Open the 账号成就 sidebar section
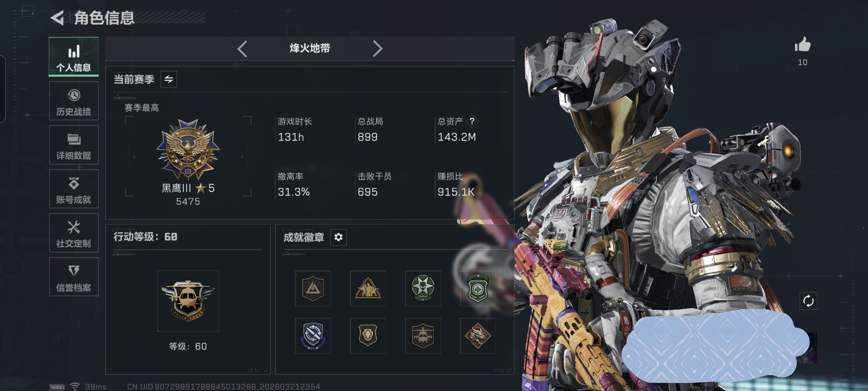The width and height of the screenshot is (868, 391). coord(74,189)
